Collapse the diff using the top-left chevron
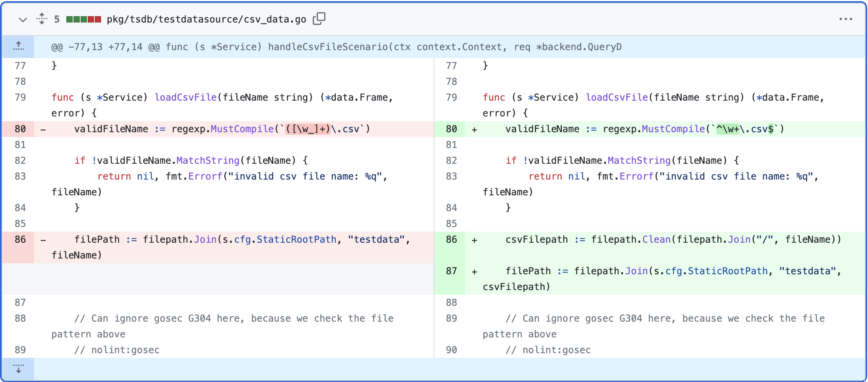Viewport: 868px width, 382px height. click(23, 19)
